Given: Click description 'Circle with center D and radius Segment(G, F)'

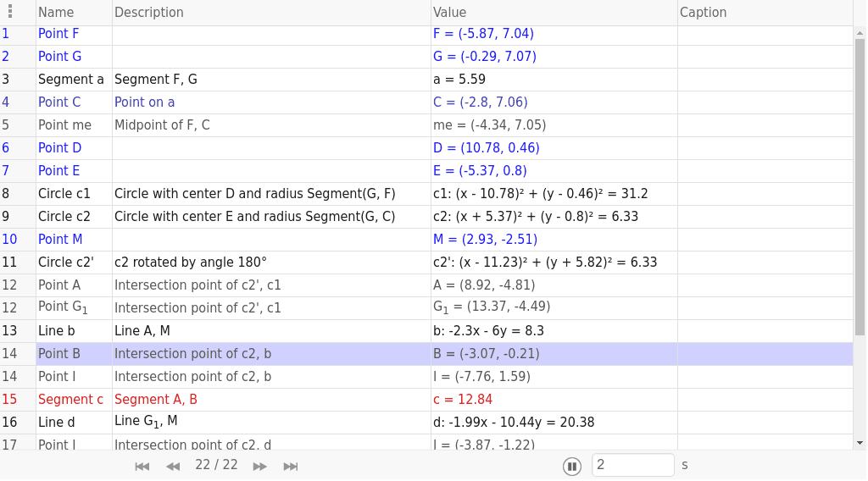Looking at the screenshot, I should pyautogui.click(x=254, y=194).
